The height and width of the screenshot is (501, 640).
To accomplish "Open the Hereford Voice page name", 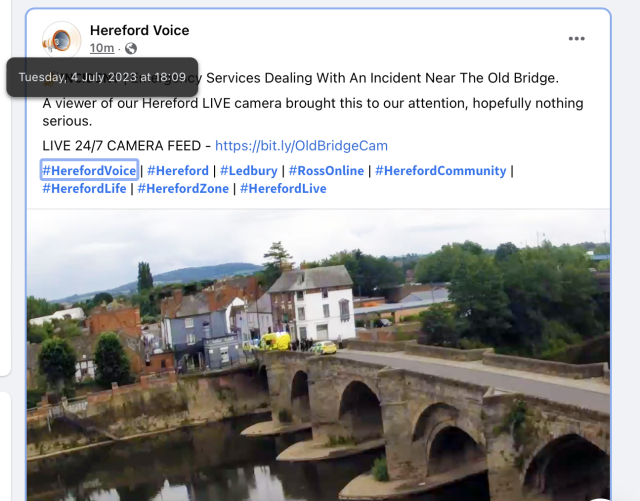I will point(140,30).
